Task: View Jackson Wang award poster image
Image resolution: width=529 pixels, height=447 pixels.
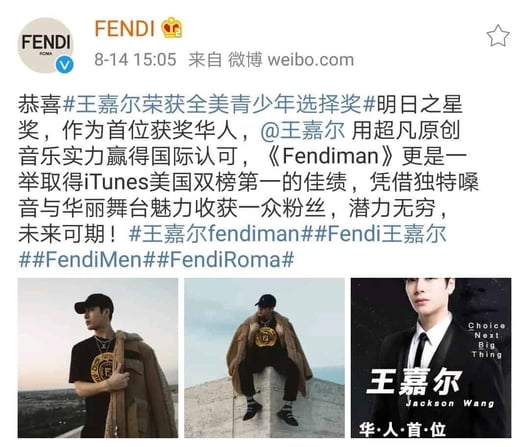Action: coord(431,358)
